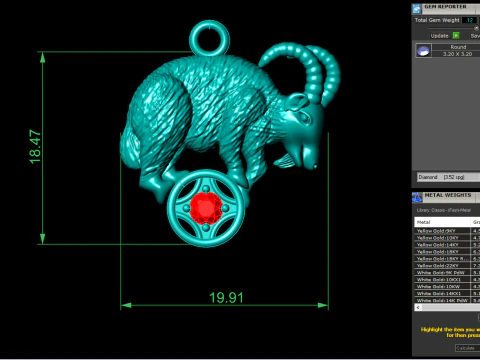Click the 19.91 width dimension label
The image size is (480, 360).
pos(226,298)
